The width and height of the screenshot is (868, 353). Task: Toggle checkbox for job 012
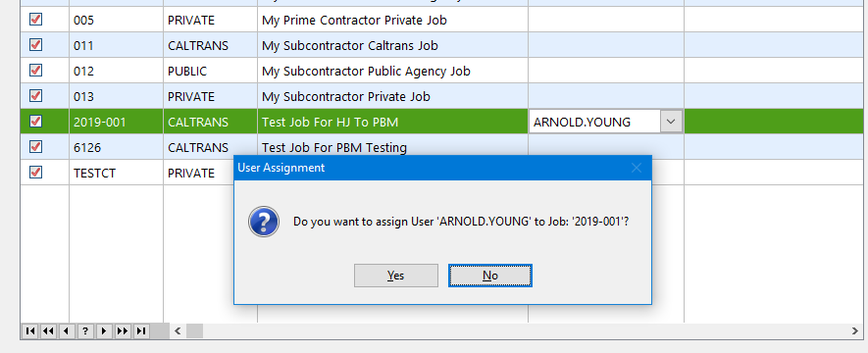pos(35,71)
